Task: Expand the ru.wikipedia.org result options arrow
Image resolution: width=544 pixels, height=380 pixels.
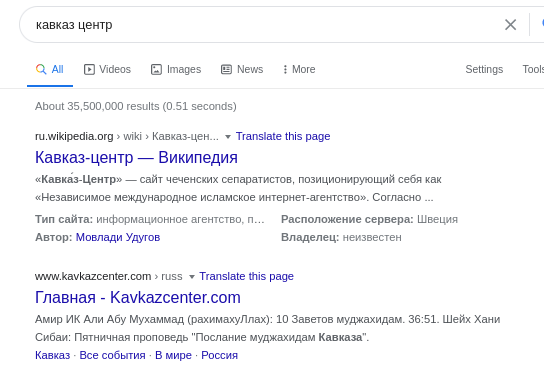Action: pos(228,137)
